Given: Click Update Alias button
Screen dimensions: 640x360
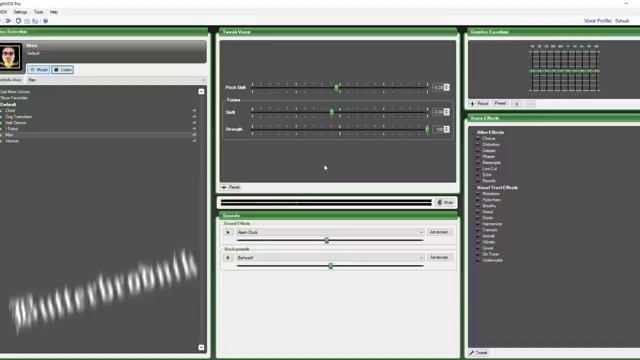Looking at the screenshot, I should (x=11, y=80).
